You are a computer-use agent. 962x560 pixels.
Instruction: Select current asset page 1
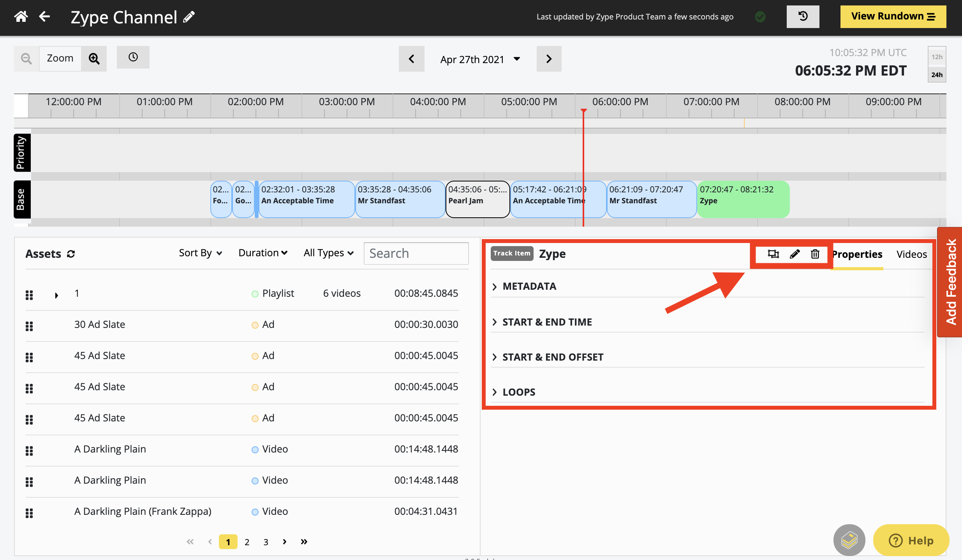coord(228,542)
